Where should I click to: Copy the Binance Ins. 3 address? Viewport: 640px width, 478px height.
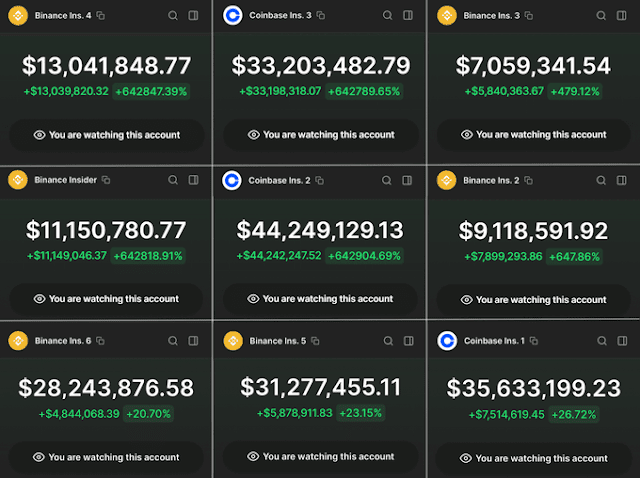click(x=529, y=16)
